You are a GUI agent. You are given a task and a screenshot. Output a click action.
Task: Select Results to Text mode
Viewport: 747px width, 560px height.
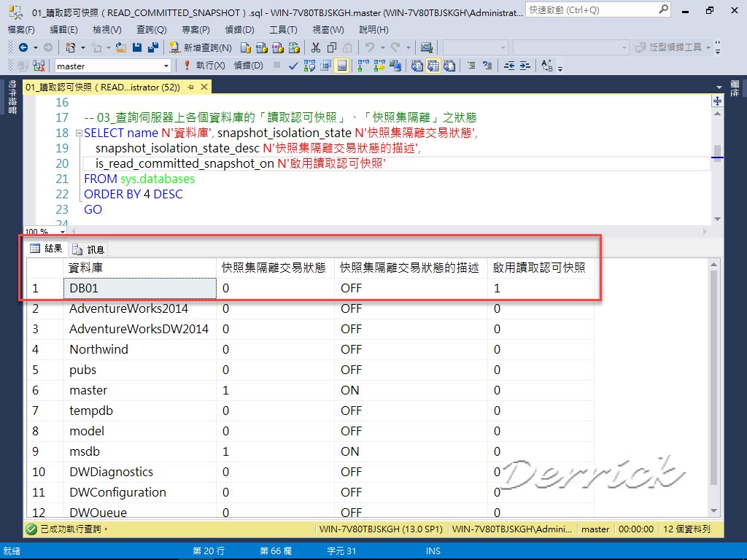click(417, 66)
